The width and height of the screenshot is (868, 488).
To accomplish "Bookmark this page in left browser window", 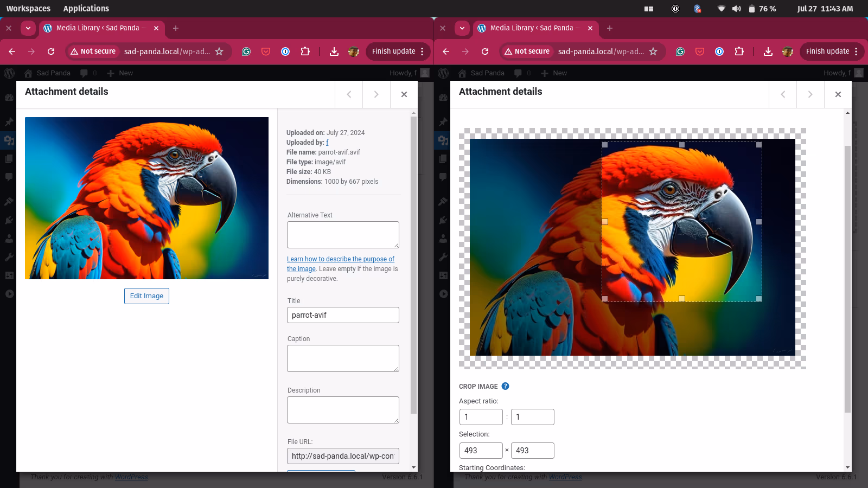I will [219, 52].
